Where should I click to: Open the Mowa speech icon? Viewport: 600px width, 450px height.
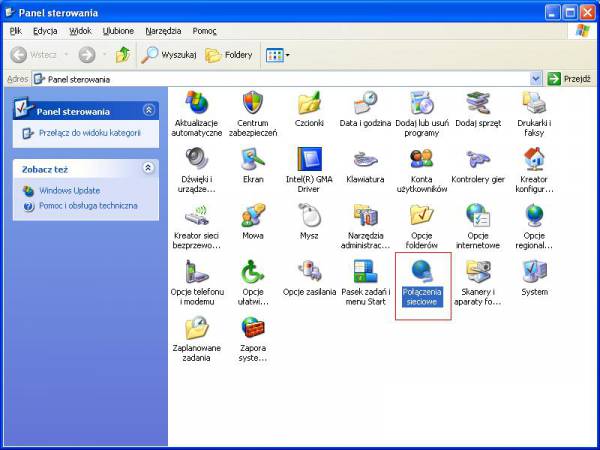point(253,215)
